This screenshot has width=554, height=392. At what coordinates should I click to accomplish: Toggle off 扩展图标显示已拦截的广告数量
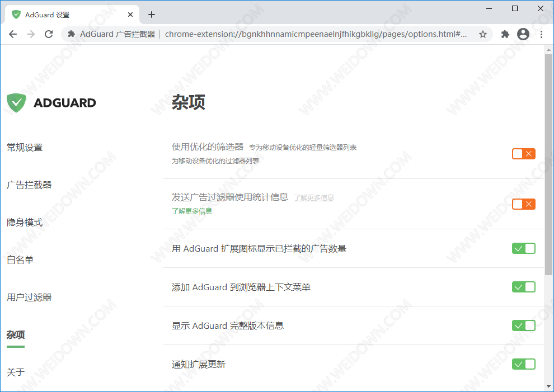click(524, 248)
